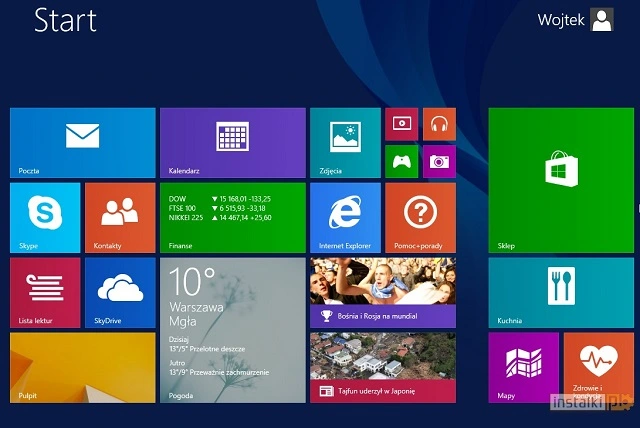Open the Pomoc+porady help tile
This screenshot has width=640, height=428.
click(420, 218)
